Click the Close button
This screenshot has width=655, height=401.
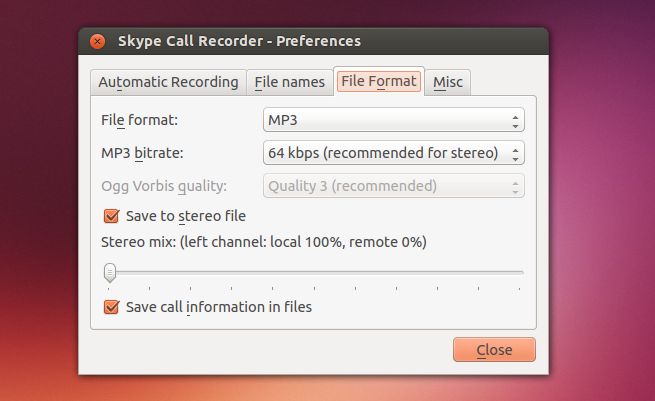click(494, 350)
